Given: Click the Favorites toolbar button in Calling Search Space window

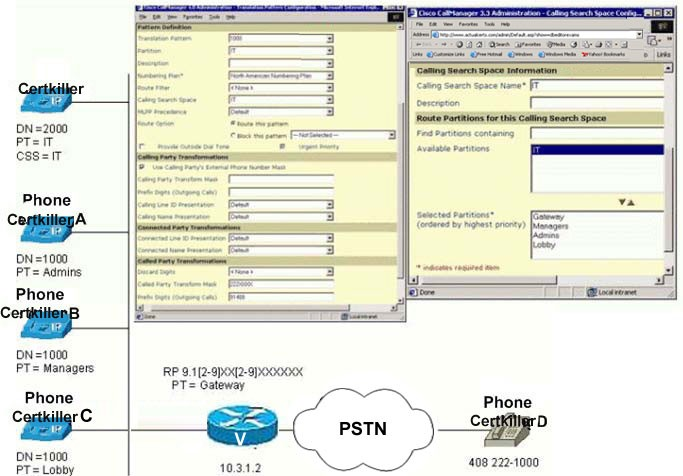Looking at the screenshot, I should point(528,44).
